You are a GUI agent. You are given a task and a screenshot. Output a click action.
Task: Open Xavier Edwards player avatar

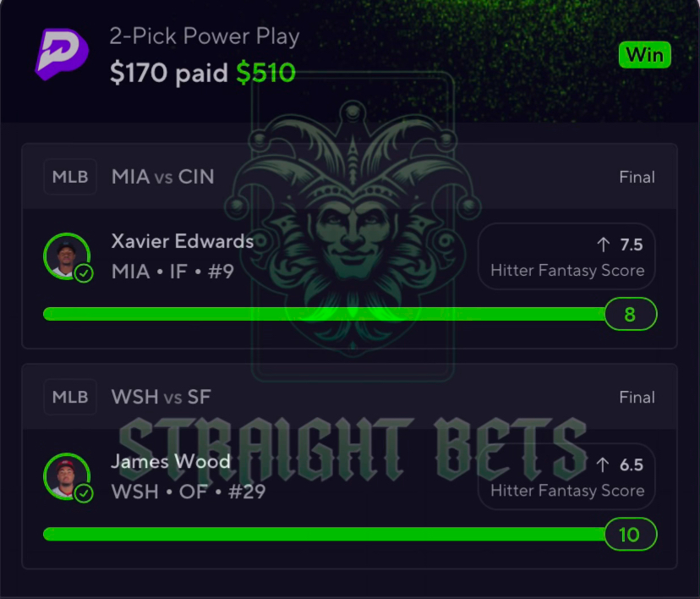67,256
